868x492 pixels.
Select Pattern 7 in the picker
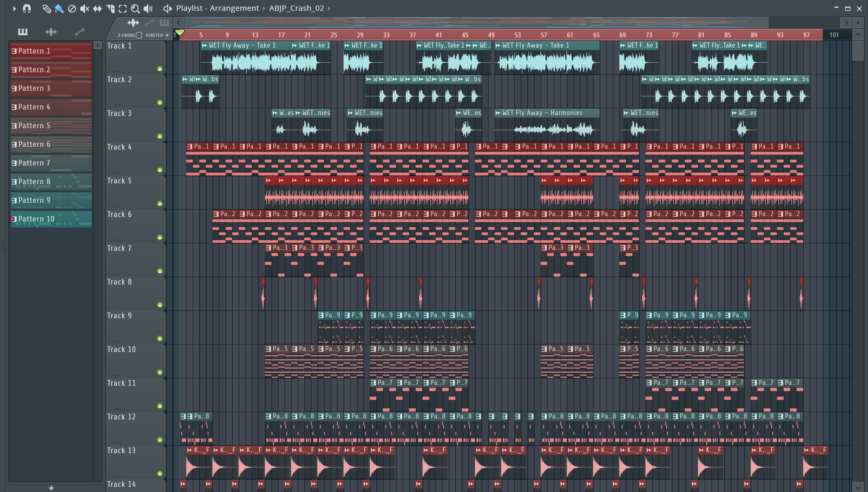(x=51, y=163)
